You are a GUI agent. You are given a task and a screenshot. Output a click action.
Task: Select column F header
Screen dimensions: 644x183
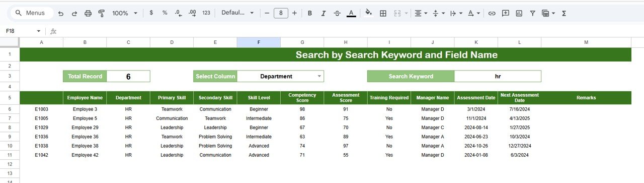pyautogui.click(x=259, y=42)
